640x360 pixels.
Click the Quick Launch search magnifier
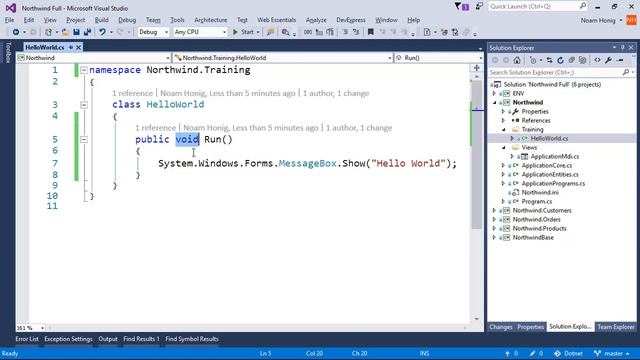pyautogui.click(x=582, y=6)
